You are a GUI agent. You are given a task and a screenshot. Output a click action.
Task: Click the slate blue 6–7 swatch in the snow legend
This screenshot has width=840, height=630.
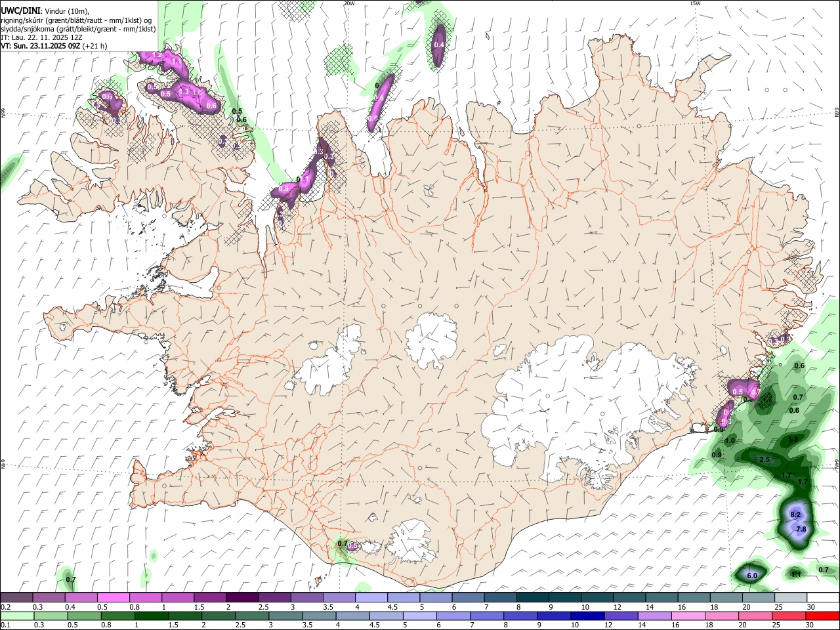[468, 598]
